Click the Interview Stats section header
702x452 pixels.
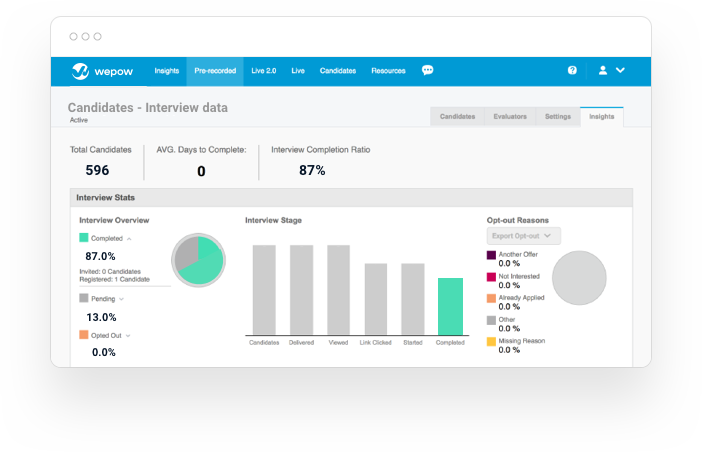pos(351,198)
